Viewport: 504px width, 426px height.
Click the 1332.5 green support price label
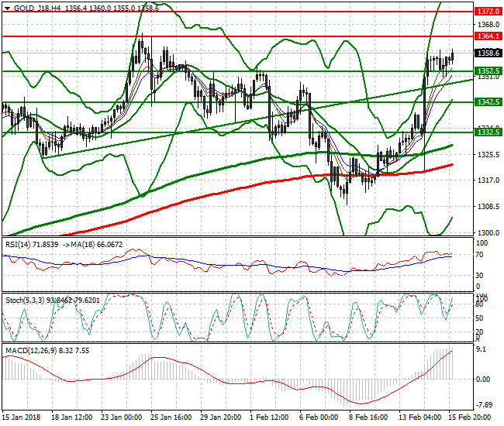click(488, 132)
